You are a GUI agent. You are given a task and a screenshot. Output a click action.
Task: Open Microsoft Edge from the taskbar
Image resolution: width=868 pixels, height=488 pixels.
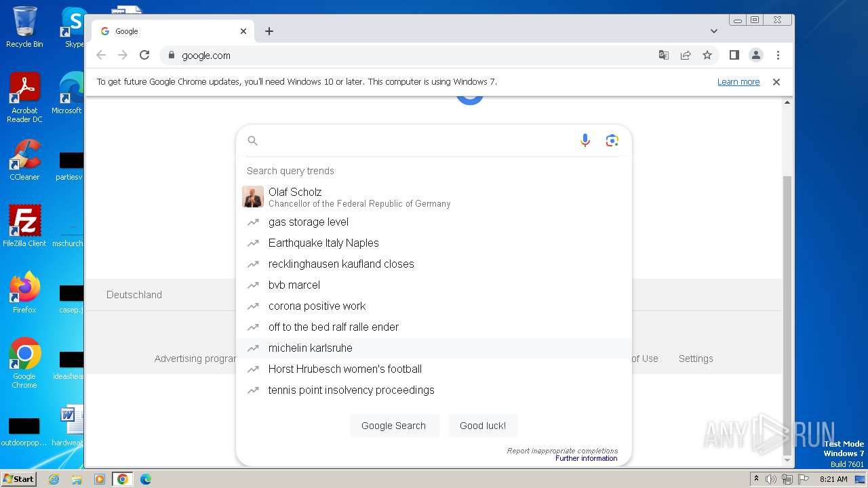146,479
